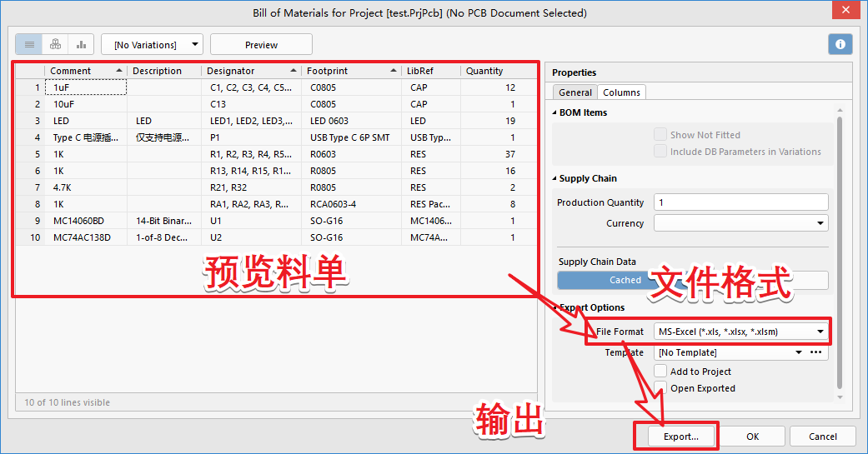Viewport: 868px width, 454px height.
Task: Collapse the Supply Chain section
Action: click(555, 178)
